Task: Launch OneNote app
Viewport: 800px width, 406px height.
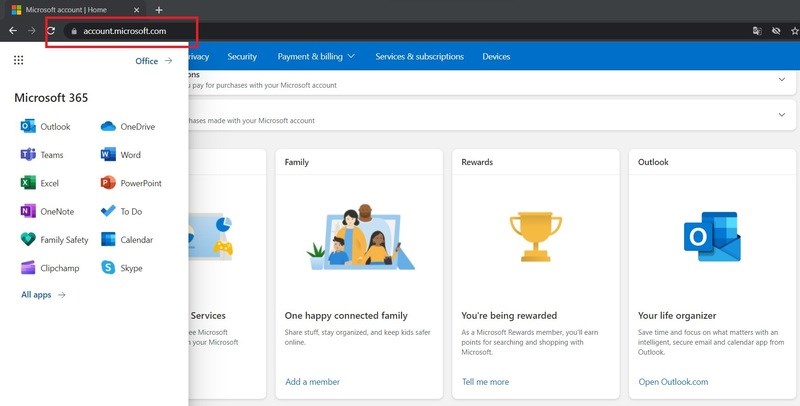Action: [47, 211]
